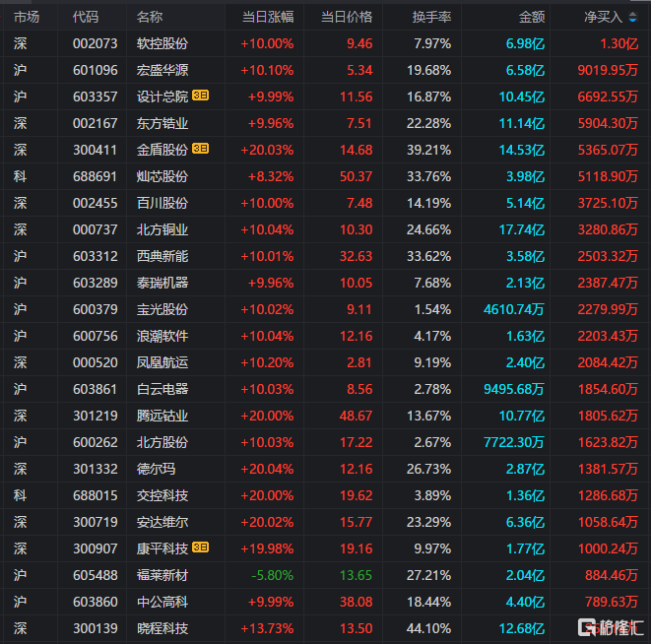Select stock name 宏盛华源
The image size is (651, 644).
(x=163, y=70)
